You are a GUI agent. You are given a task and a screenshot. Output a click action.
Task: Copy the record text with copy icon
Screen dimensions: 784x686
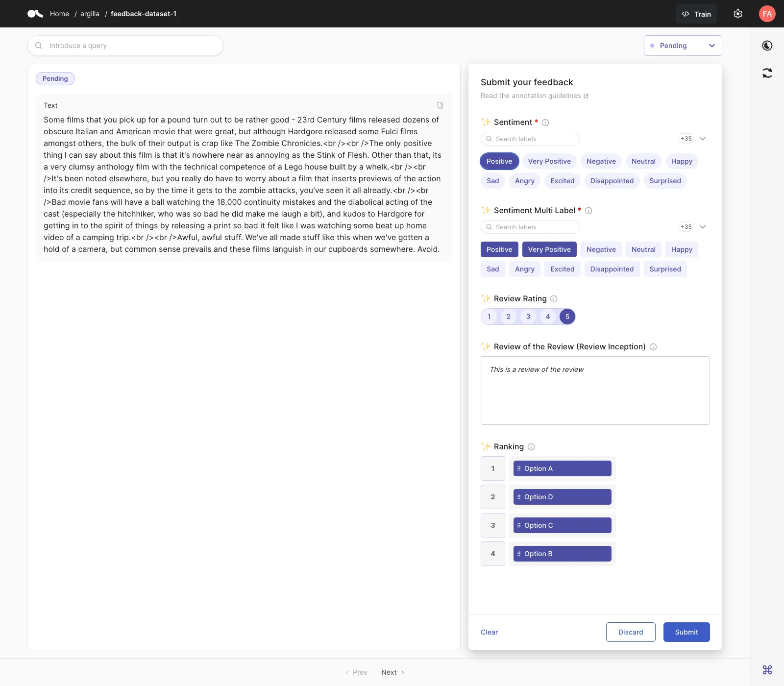tap(440, 105)
